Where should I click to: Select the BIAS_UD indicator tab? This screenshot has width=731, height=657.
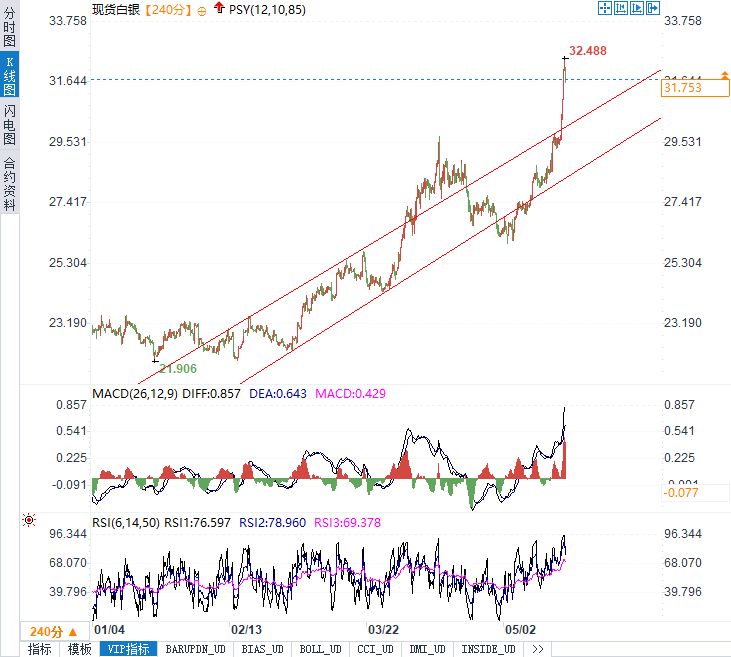click(262, 649)
